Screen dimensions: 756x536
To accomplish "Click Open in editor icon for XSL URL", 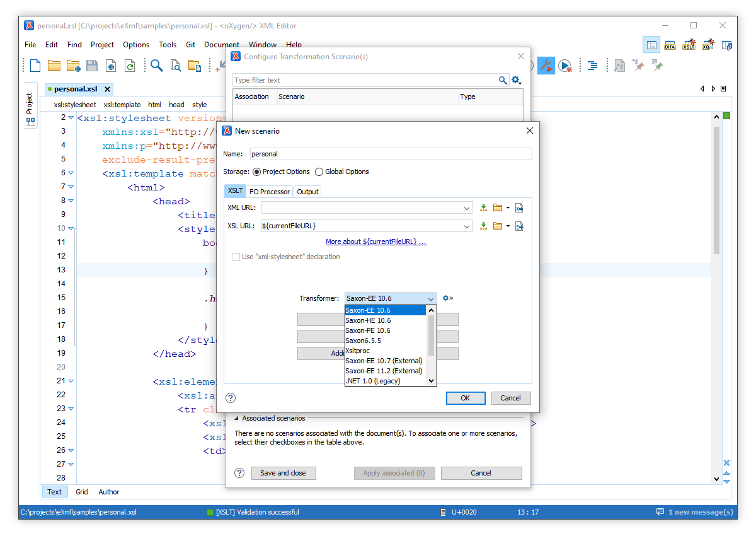I will click(x=520, y=226).
